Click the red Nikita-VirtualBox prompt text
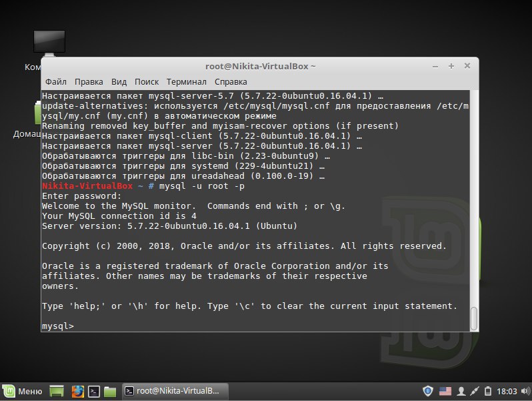Image resolution: width=532 pixels, height=401 pixels. [87, 186]
